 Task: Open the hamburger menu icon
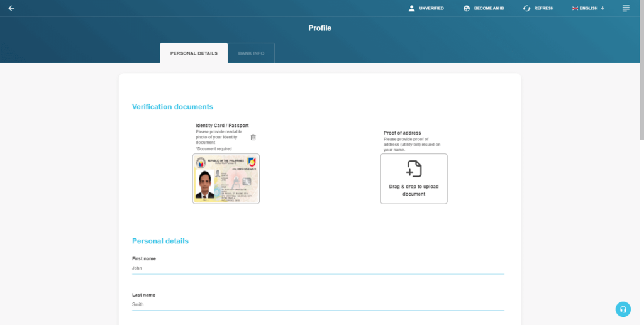pyautogui.click(x=626, y=8)
